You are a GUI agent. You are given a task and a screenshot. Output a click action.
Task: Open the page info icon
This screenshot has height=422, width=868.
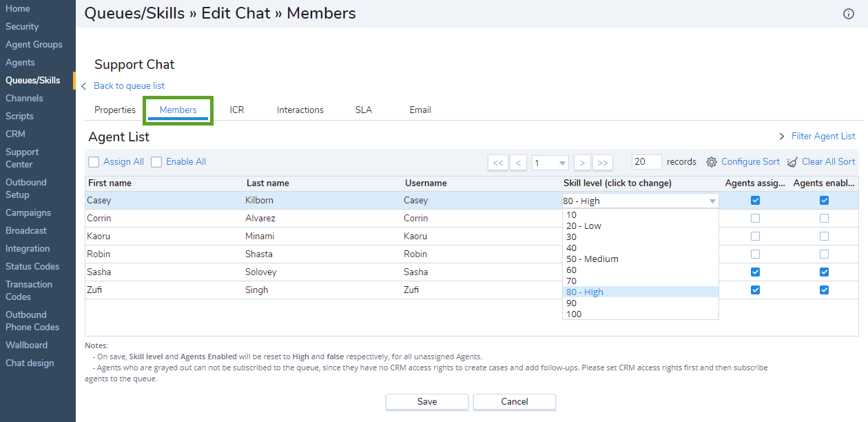(849, 14)
